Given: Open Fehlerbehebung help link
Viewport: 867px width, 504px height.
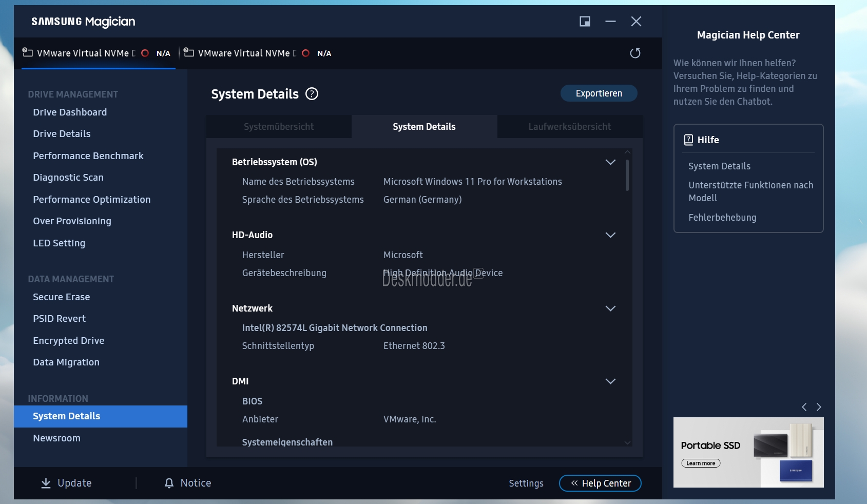Looking at the screenshot, I should pos(722,218).
